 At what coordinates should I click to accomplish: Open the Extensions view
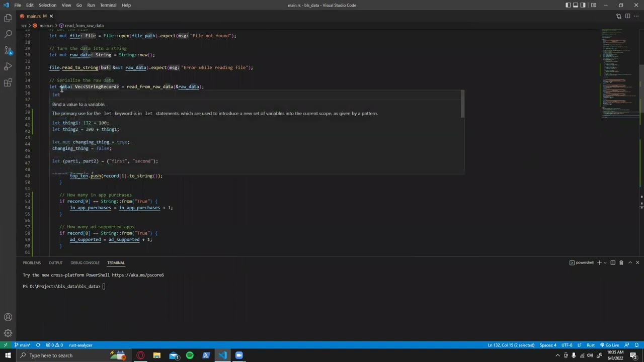8,82
